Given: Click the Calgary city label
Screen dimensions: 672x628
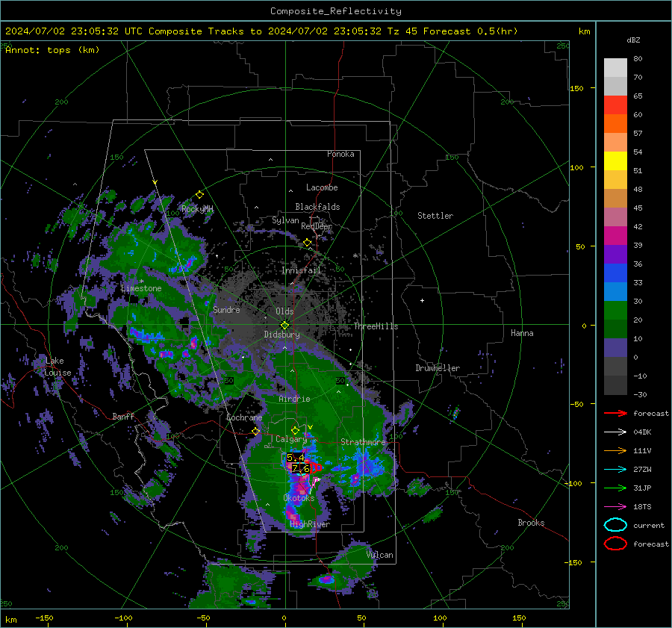Looking at the screenshot, I should point(291,439).
